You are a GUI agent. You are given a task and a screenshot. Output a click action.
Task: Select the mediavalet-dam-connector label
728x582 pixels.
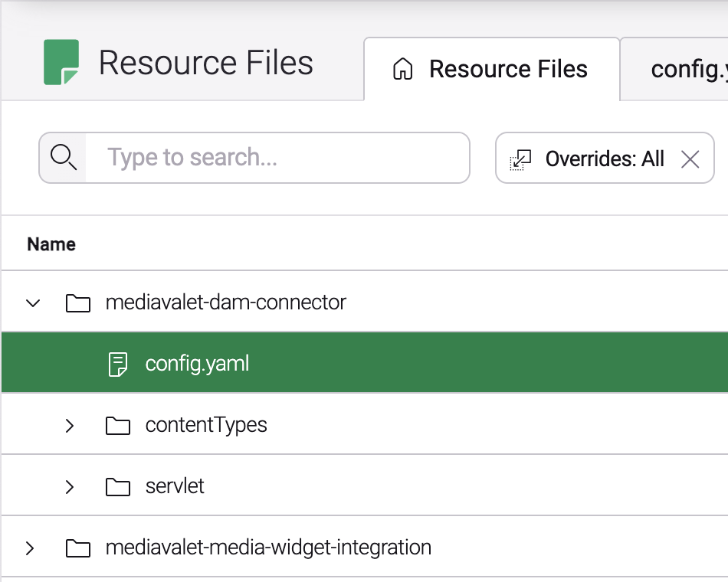pyautogui.click(x=225, y=302)
